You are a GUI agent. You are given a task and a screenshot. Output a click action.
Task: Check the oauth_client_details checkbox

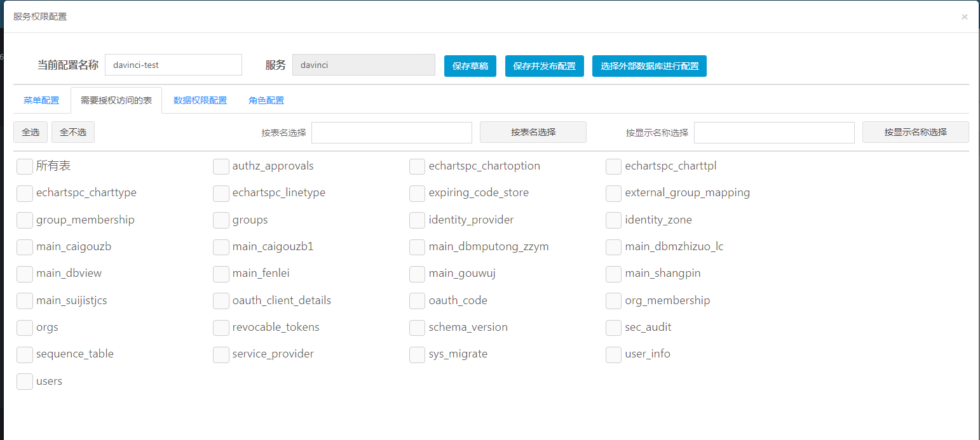click(221, 301)
